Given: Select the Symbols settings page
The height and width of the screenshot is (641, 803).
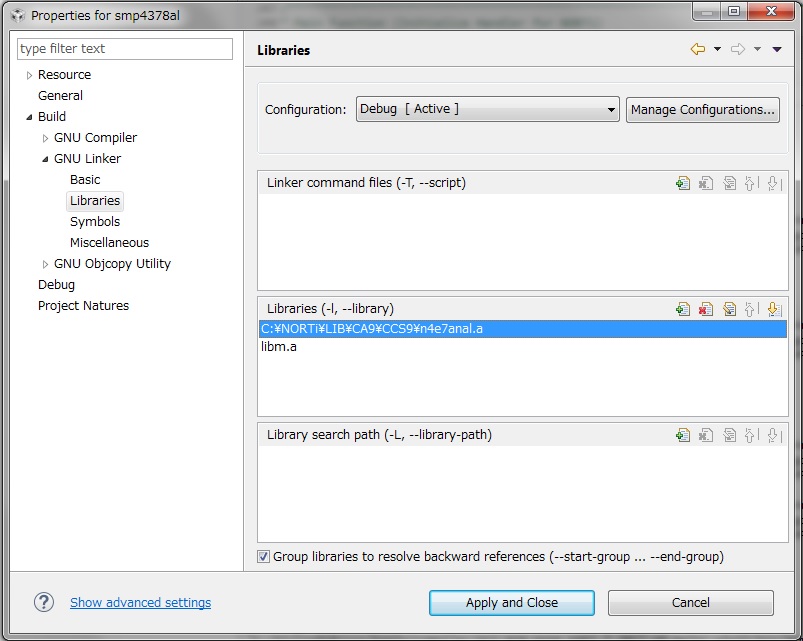Looking at the screenshot, I should click(95, 221).
